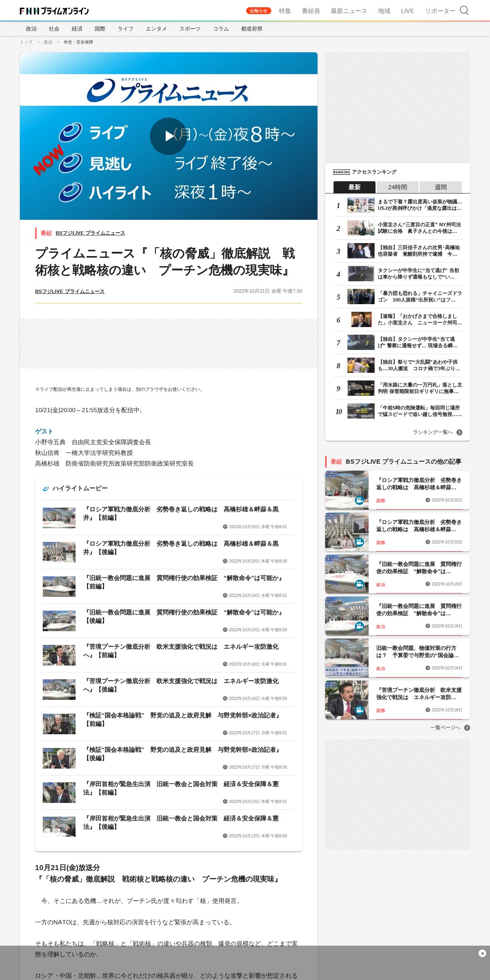490x980 pixels.
Task: Go to トップ breadcrumb
Action: [x=26, y=42]
